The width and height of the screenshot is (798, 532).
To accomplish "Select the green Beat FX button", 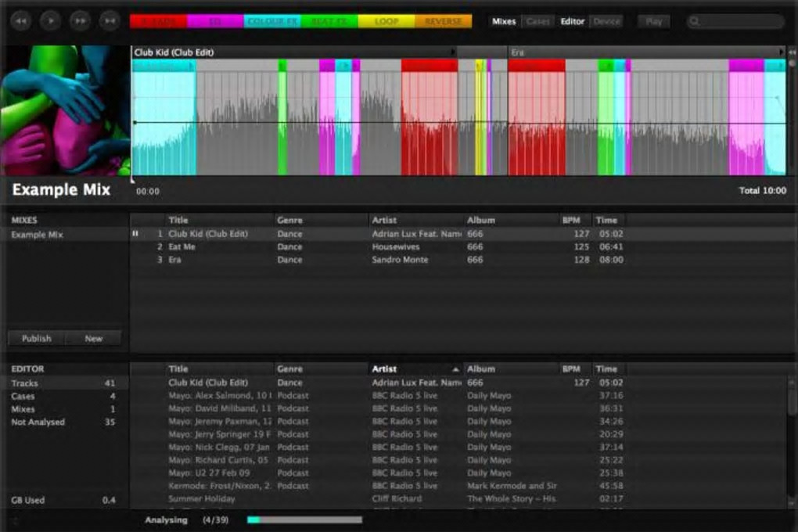I will [x=329, y=21].
